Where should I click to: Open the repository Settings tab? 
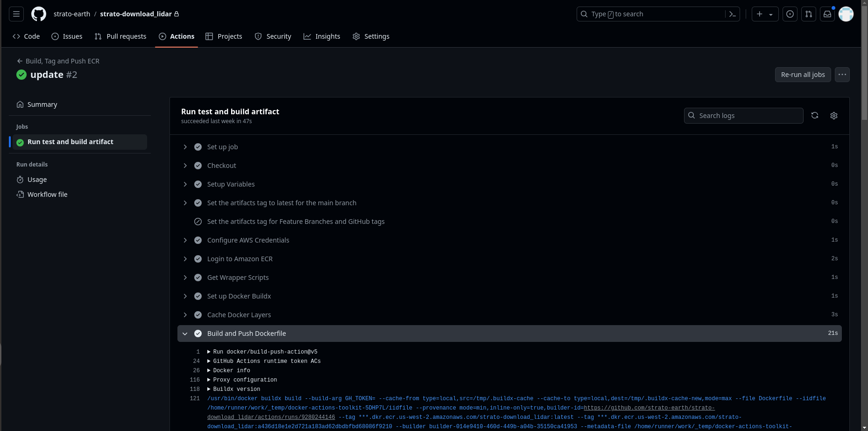click(x=371, y=36)
